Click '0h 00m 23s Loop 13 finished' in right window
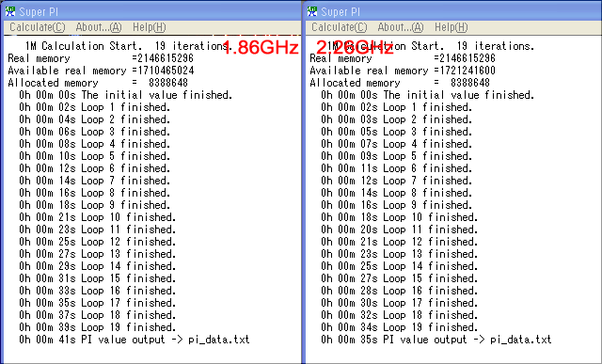 [x=399, y=254]
